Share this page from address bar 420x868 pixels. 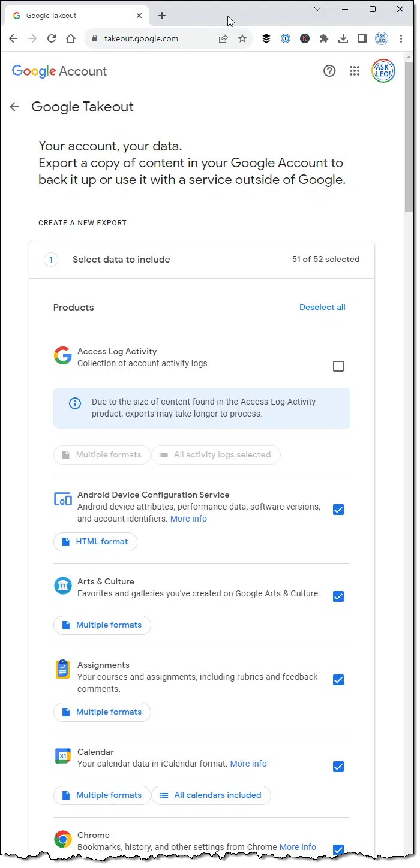[x=223, y=38]
